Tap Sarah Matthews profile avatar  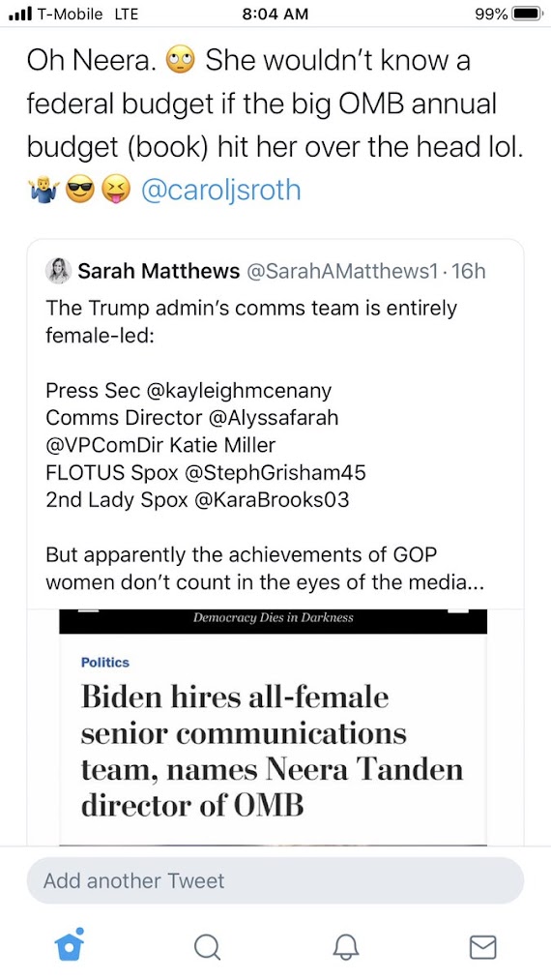tap(58, 271)
